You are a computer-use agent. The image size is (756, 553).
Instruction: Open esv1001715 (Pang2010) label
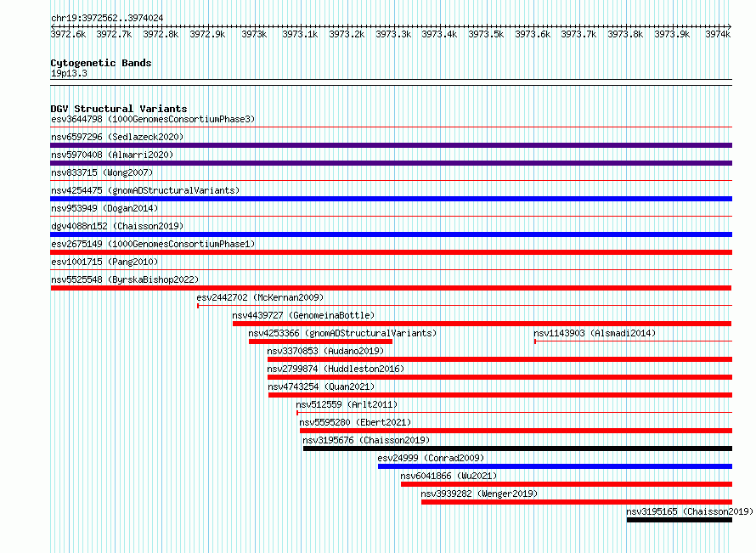[104, 262]
